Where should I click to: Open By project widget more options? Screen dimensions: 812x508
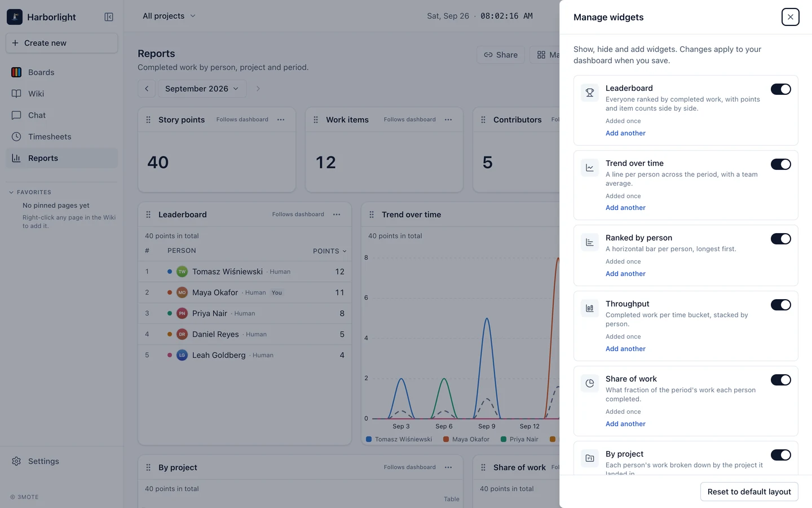448,467
